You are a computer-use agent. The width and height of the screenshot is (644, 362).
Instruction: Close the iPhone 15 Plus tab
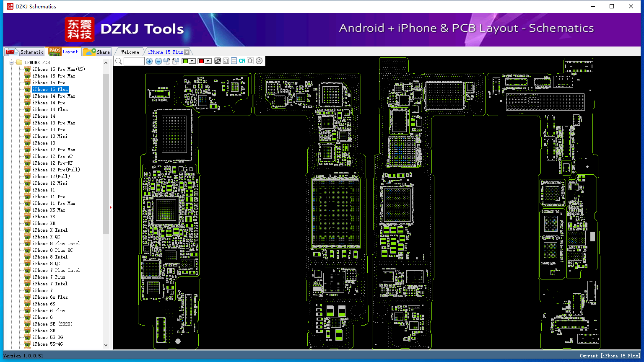[x=187, y=52]
